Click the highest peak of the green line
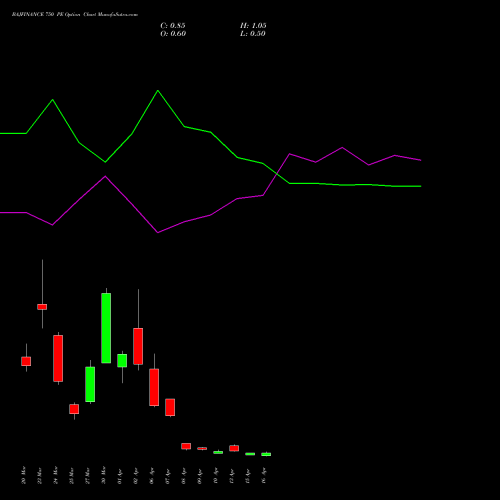500x500 pixels. coord(158,90)
